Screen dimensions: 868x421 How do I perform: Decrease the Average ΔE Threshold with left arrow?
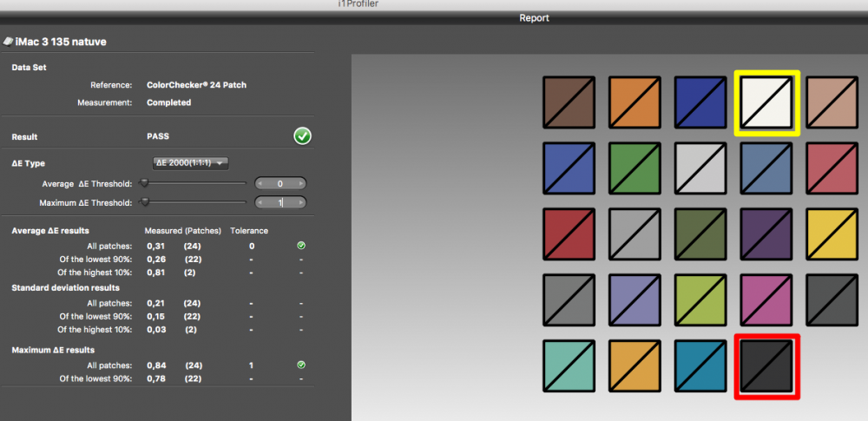click(260, 183)
